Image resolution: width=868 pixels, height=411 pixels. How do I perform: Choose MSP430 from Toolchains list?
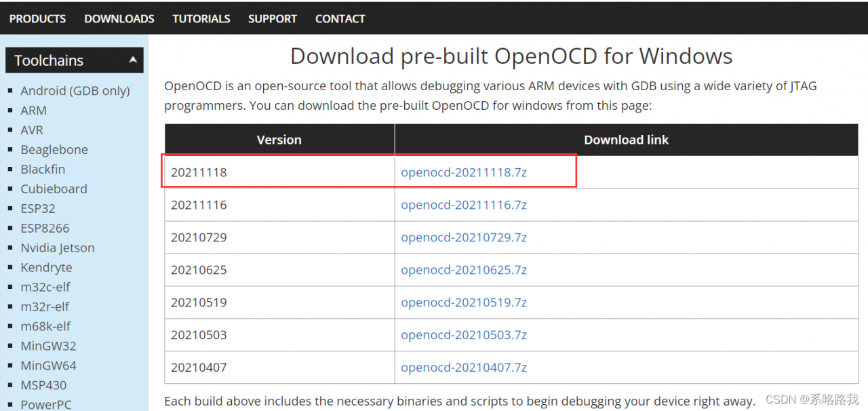(x=44, y=385)
